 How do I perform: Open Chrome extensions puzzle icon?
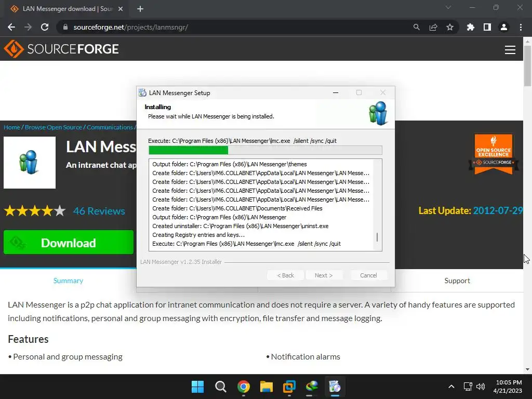470,27
